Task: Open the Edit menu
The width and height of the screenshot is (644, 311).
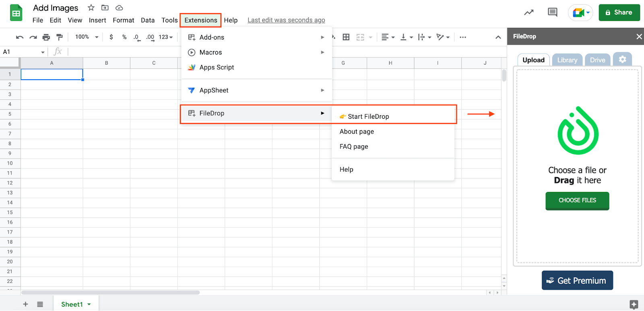Action: [56, 20]
